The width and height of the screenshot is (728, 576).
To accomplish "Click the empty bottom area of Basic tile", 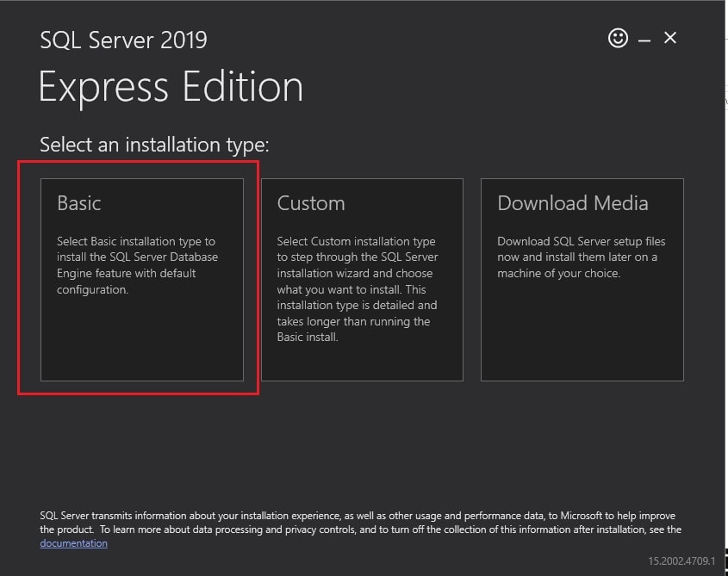I will click(141, 341).
